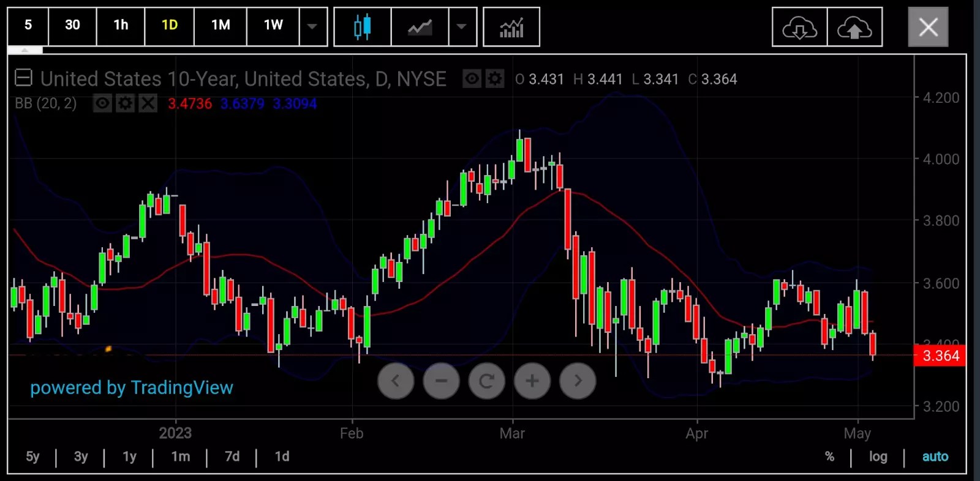Switch to the line chart style
This screenshot has height=481, width=980.
[420, 27]
